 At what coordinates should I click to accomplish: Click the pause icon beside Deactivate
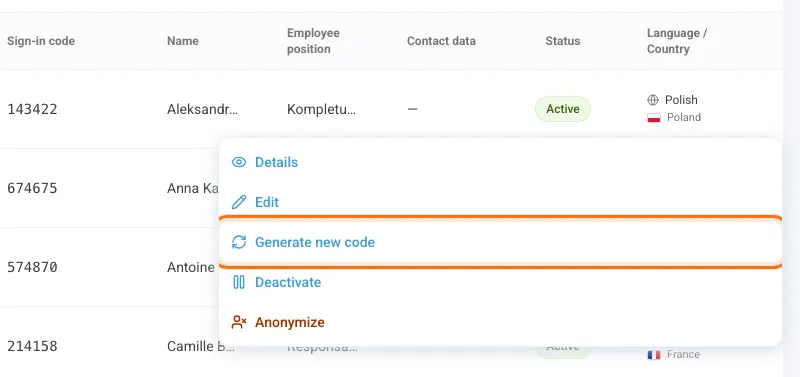coord(239,282)
